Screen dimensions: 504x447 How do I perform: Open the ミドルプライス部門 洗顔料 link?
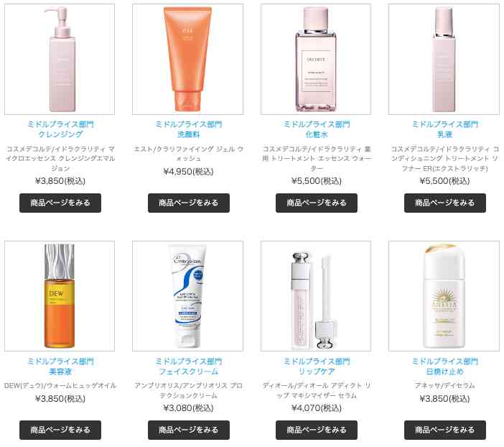click(189, 129)
